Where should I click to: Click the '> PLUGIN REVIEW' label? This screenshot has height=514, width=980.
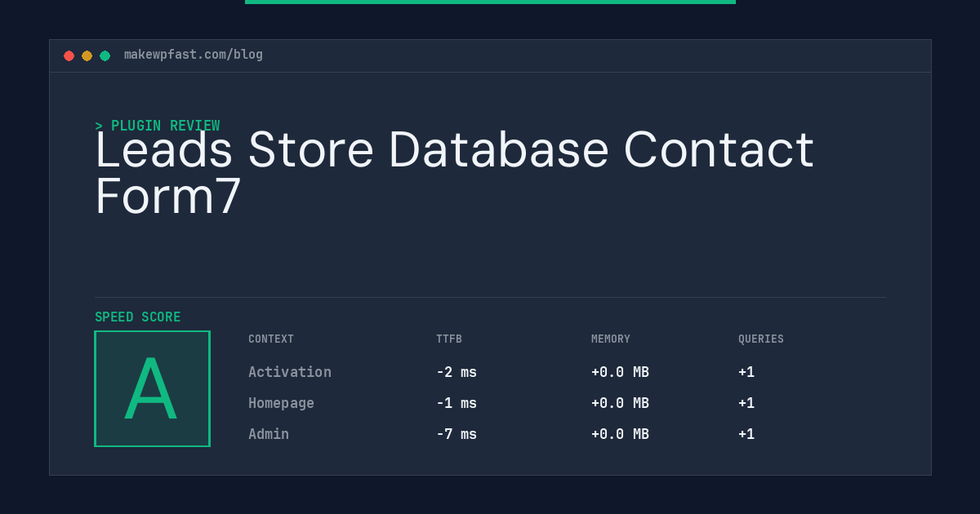(158, 126)
